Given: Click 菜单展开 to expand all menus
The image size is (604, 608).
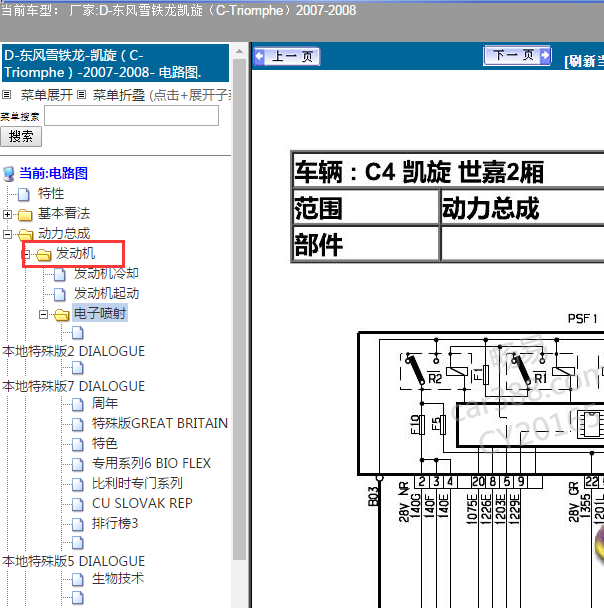Looking at the screenshot, I should 47,95.
